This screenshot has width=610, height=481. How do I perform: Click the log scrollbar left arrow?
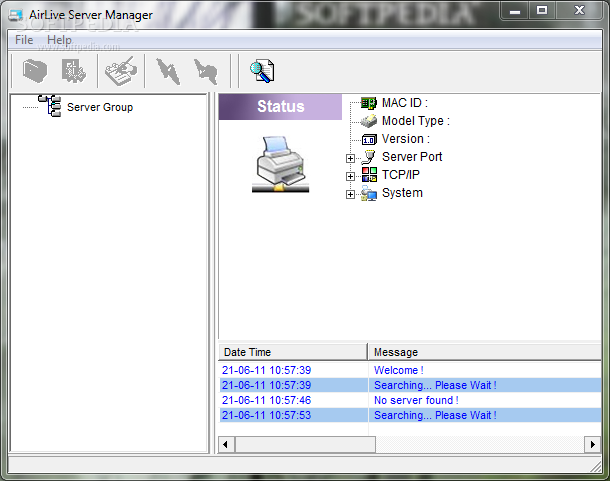pyautogui.click(x=227, y=444)
